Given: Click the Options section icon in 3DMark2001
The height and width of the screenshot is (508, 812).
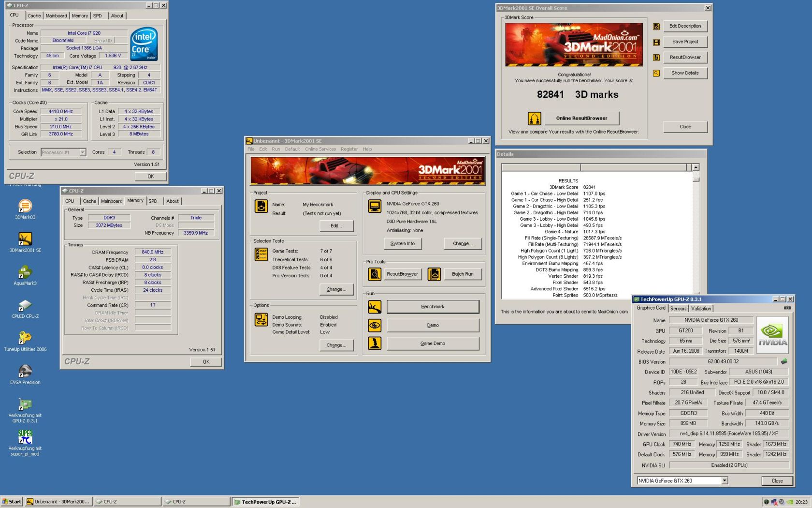Looking at the screenshot, I should click(x=261, y=319).
